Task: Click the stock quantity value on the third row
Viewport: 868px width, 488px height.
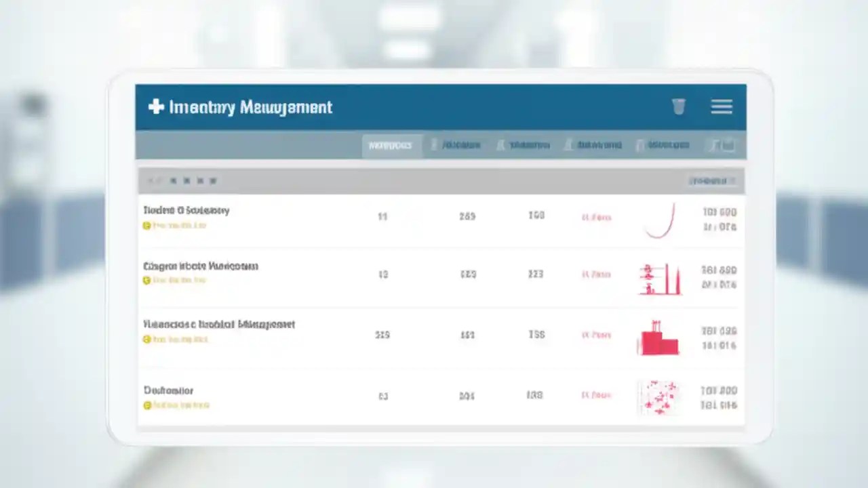Action: (x=382, y=335)
